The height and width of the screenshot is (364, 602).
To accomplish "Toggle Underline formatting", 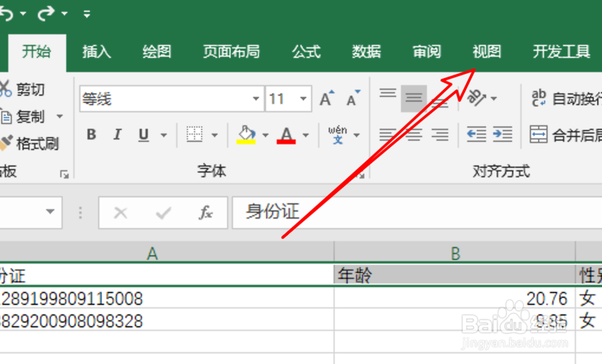I will pos(143,134).
